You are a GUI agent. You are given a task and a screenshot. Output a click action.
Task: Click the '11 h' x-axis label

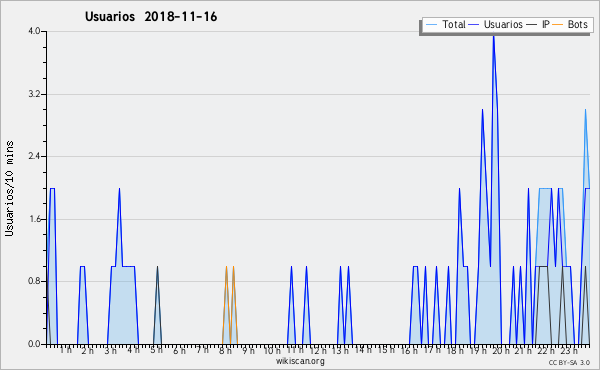(295, 350)
